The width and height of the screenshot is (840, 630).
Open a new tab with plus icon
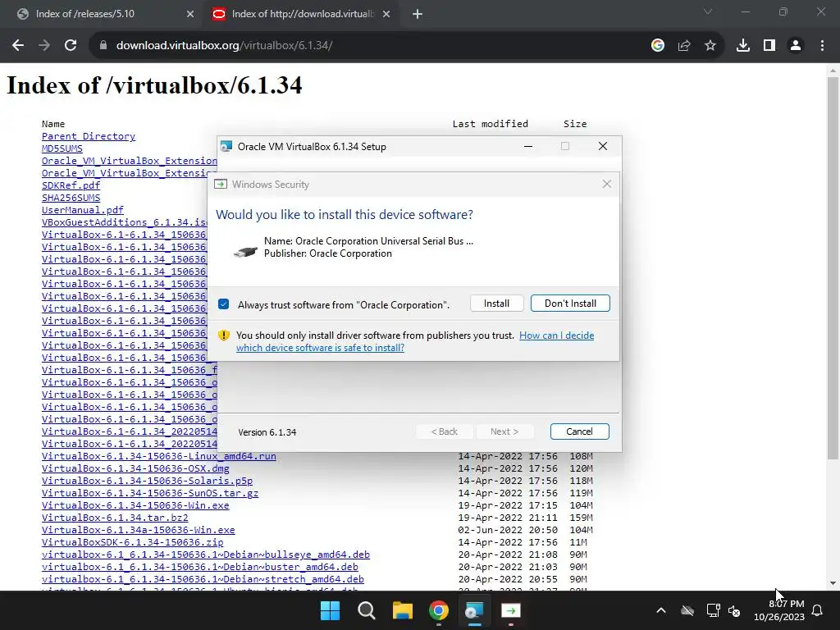[418, 15]
